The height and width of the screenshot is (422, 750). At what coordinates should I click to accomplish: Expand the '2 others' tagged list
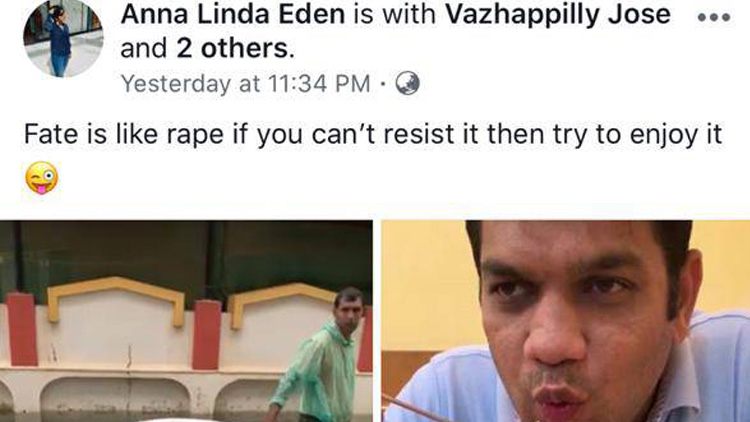point(232,49)
